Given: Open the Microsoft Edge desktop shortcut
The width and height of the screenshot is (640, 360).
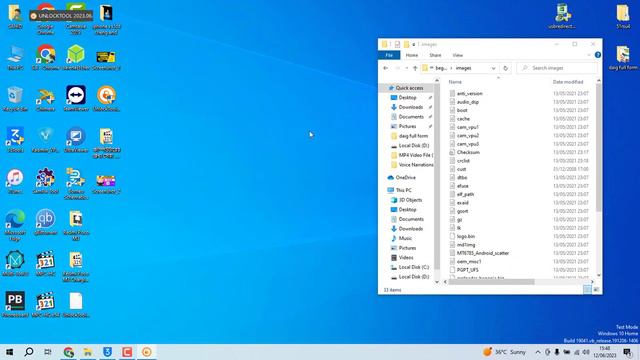Looking at the screenshot, I should (x=15, y=225).
